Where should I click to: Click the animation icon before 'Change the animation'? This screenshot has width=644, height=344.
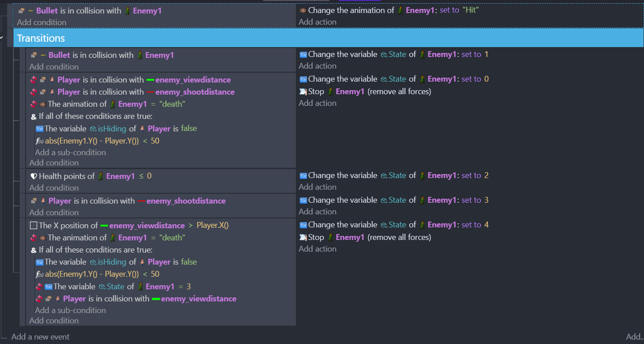coord(303,10)
